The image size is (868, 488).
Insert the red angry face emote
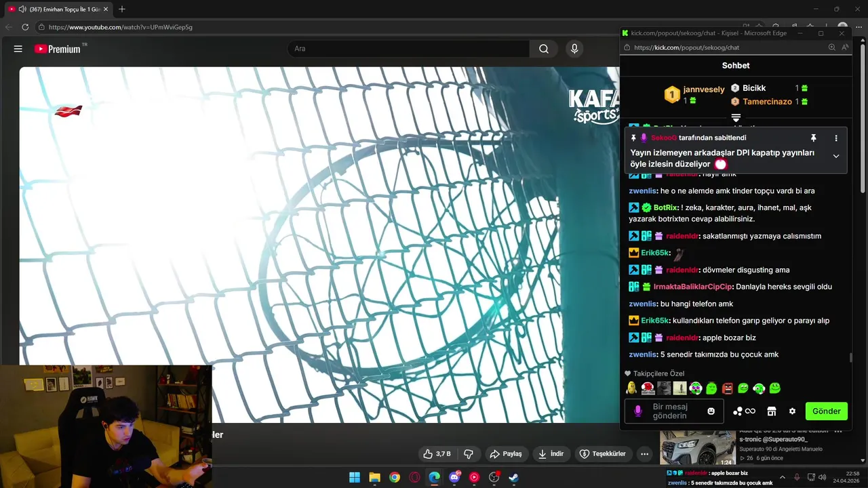click(728, 388)
